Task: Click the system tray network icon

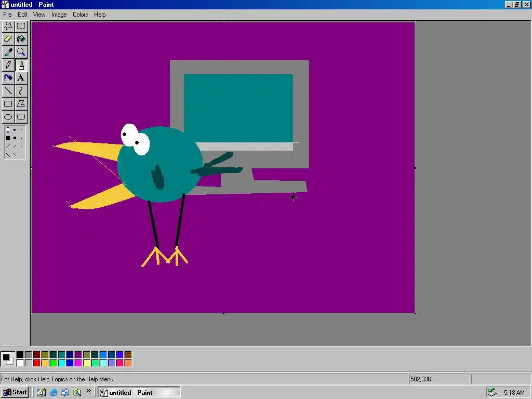Action: click(x=493, y=393)
